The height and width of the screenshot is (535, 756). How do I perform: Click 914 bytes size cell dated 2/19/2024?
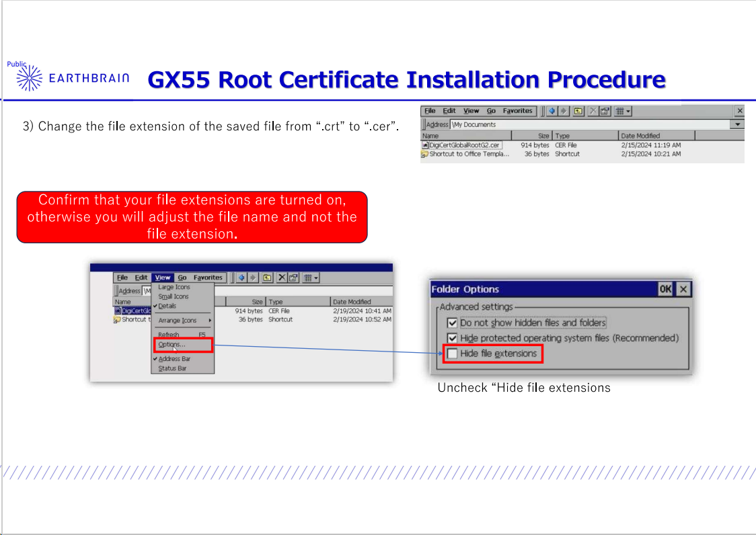click(x=249, y=311)
